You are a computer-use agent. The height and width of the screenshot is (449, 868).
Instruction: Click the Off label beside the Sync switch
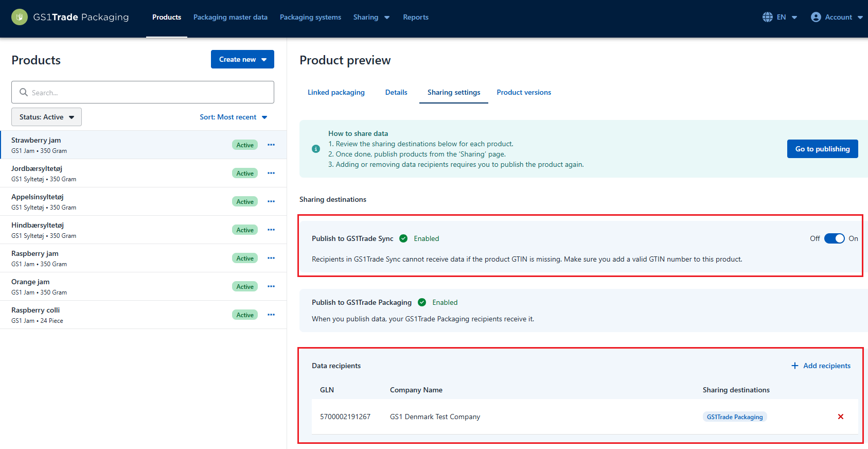point(815,238)
